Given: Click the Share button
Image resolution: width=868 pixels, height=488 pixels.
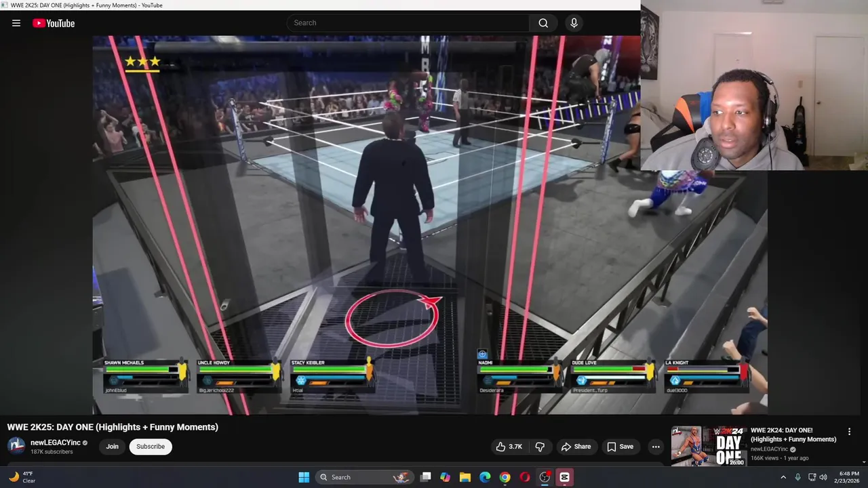Looking at the screenshot, I should pyautogui.click(x=576, y=447).
